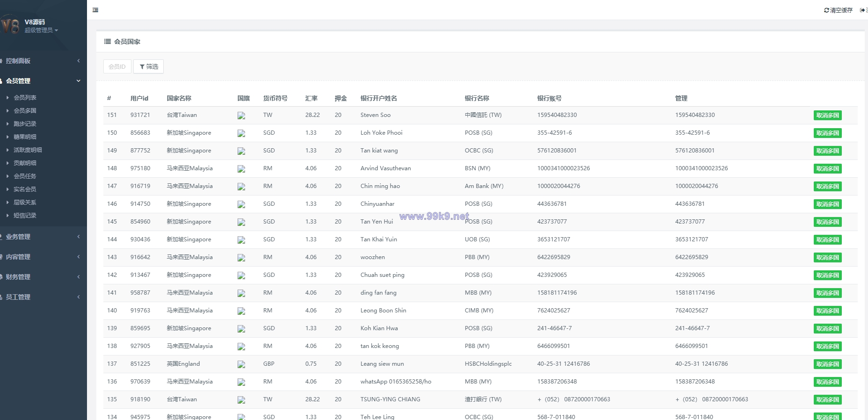The image size is (868, 420).
Task: Click the 筛选 filter button
Action: tap(149, 66)
